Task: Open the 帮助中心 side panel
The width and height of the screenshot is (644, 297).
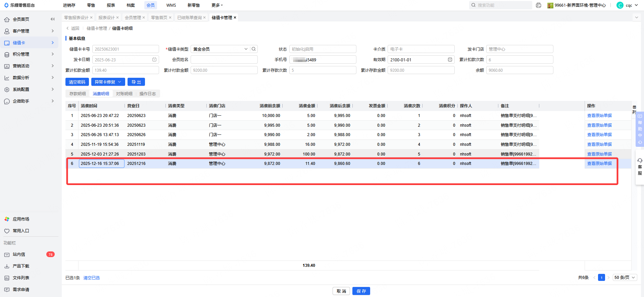Action: [640, 129]
